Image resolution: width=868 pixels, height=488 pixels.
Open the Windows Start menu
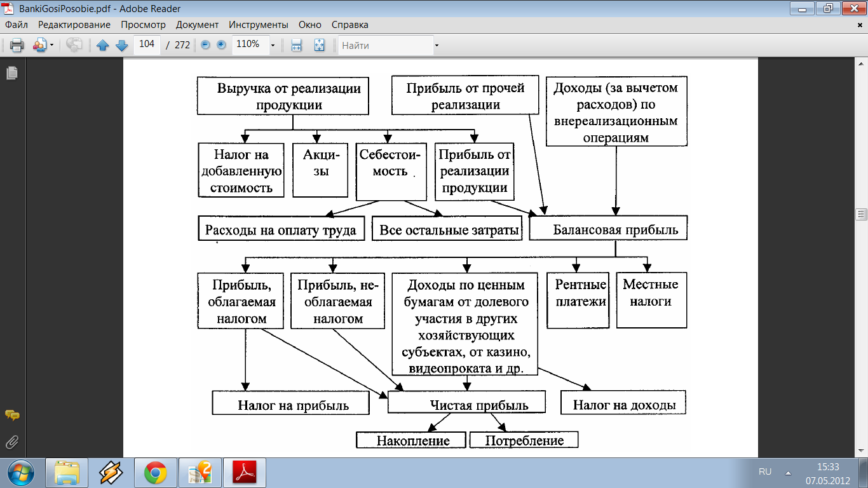19,473
